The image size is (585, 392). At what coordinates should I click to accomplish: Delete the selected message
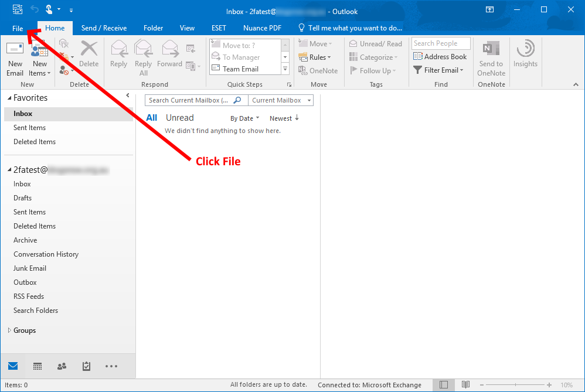[89, 54]
